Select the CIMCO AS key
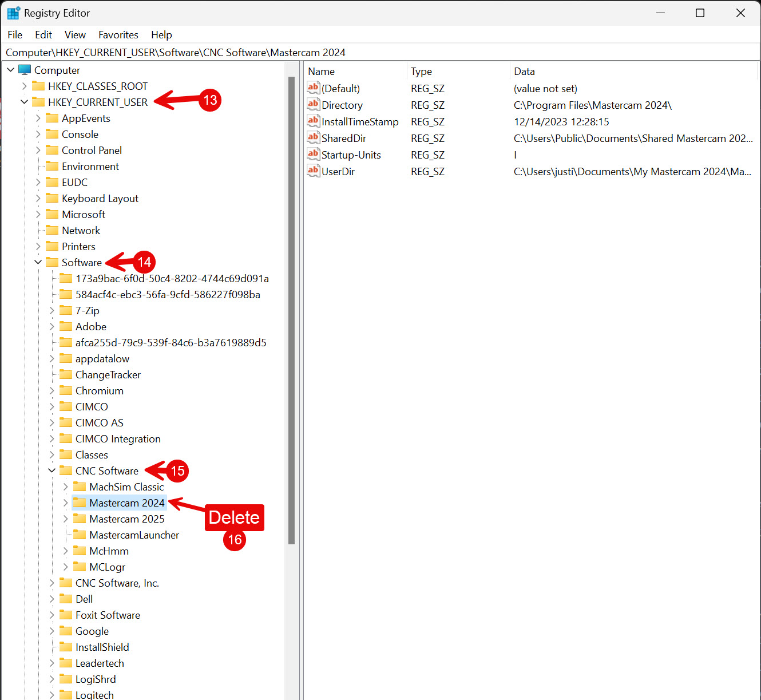The width and height of the screenshot is (761, 700). pyautogui.click(x=100, y=422)
